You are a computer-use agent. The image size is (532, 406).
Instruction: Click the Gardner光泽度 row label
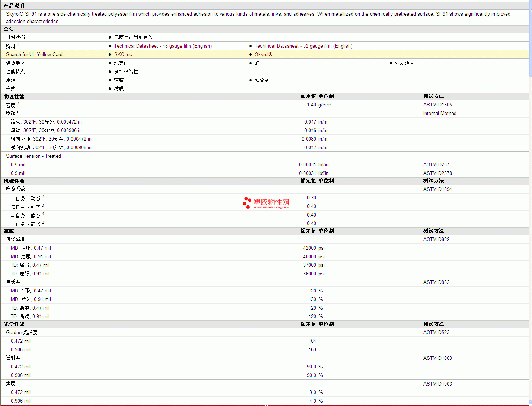[x=22, y=333]
